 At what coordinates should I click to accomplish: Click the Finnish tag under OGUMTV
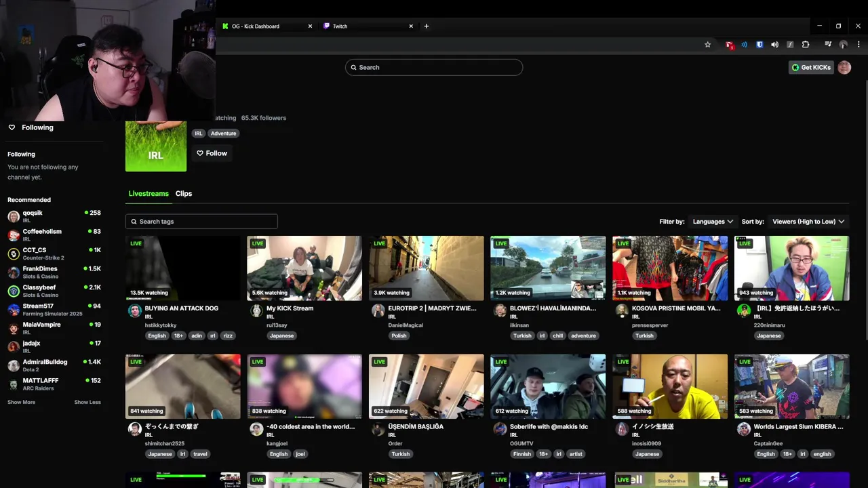pyautogui.click(x=522, y=454)
